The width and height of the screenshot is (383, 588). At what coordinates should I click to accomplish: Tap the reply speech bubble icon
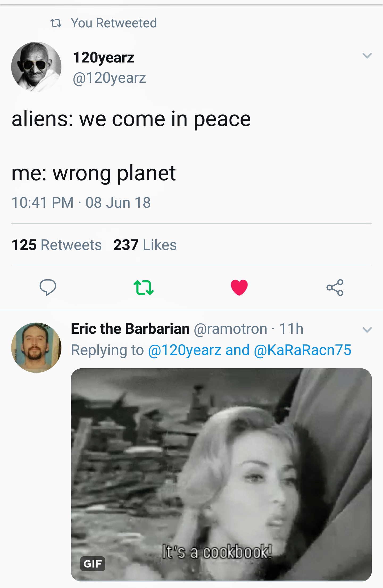(x=48, y=287)
